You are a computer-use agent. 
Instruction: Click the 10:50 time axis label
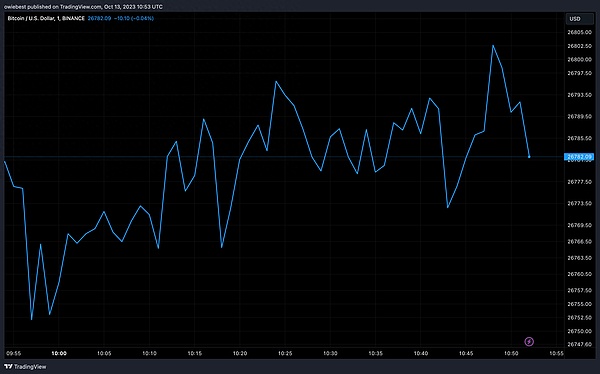tap(511, 353)
